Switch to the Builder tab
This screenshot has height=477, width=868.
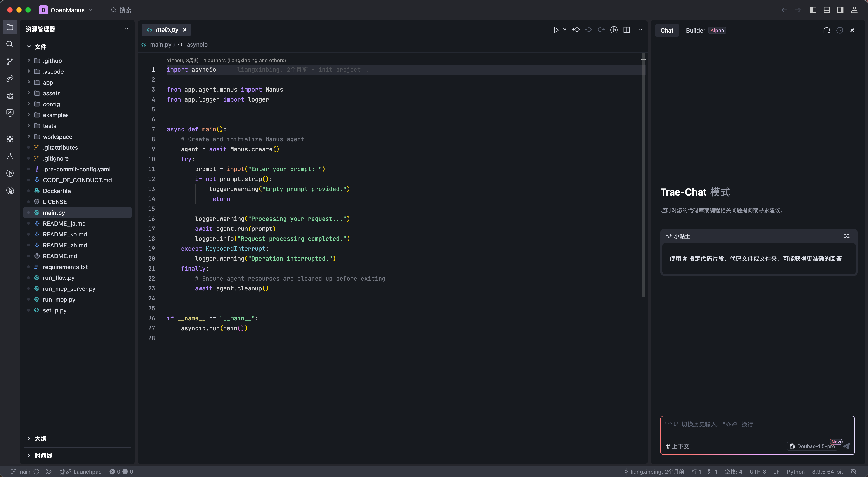(696, 30)
